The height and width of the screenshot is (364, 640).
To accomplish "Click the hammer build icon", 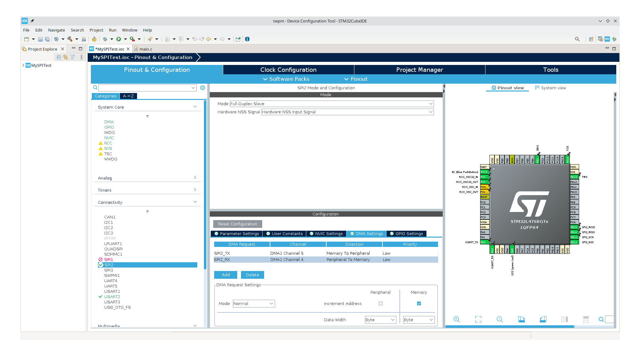I will coord(70,39).
